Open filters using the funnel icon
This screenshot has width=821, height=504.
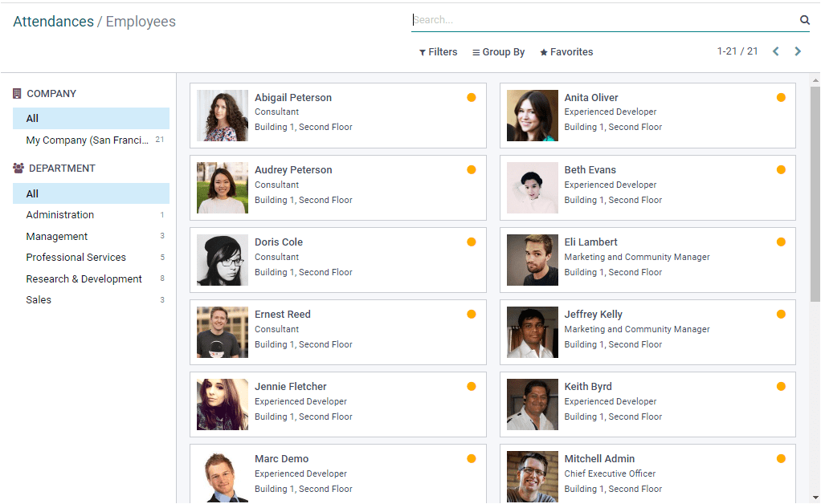[423, 51]
